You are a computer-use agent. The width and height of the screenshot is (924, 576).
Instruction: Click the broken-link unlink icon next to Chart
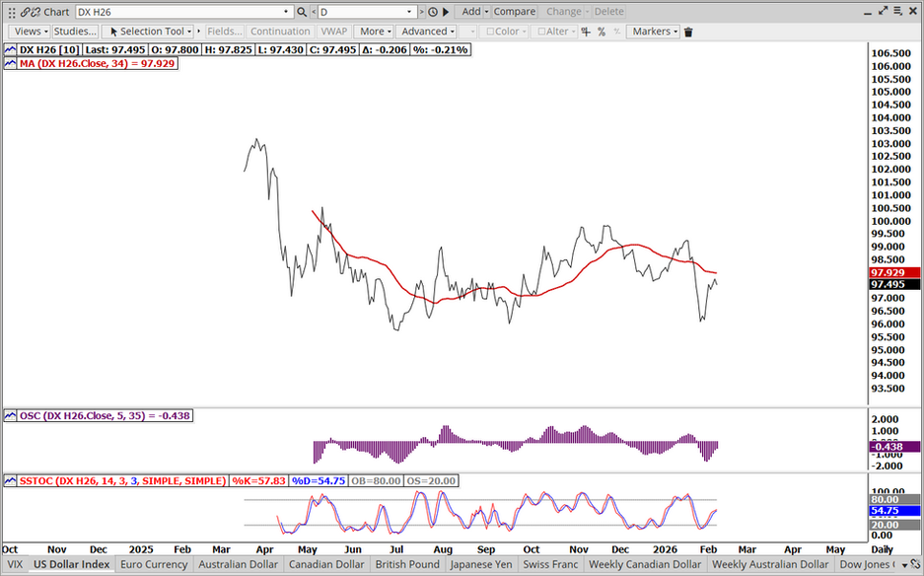click(x=36, y=12)
